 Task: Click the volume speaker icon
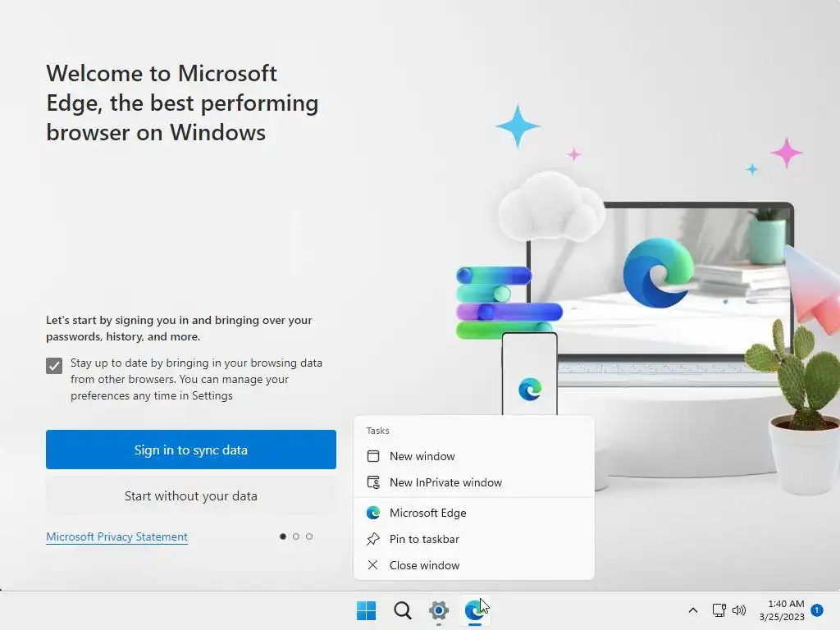(739, 610)
